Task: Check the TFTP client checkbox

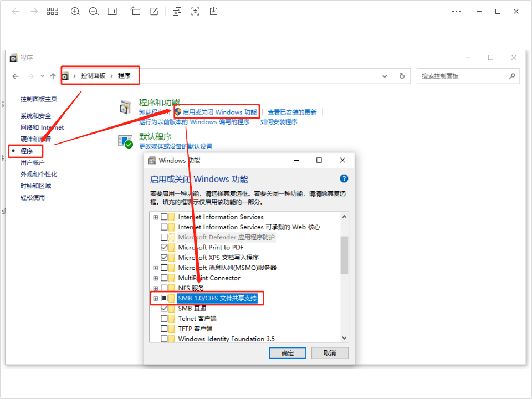Action: pyautogui.click(x=164, y=329)
